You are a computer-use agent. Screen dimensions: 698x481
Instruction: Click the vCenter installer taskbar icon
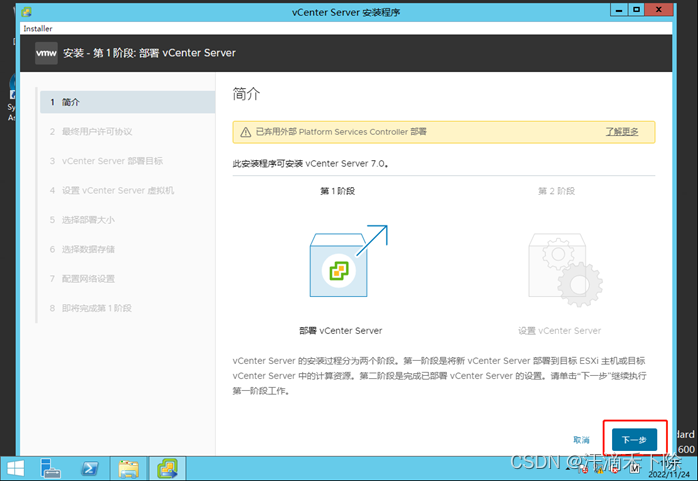[167, 469]
